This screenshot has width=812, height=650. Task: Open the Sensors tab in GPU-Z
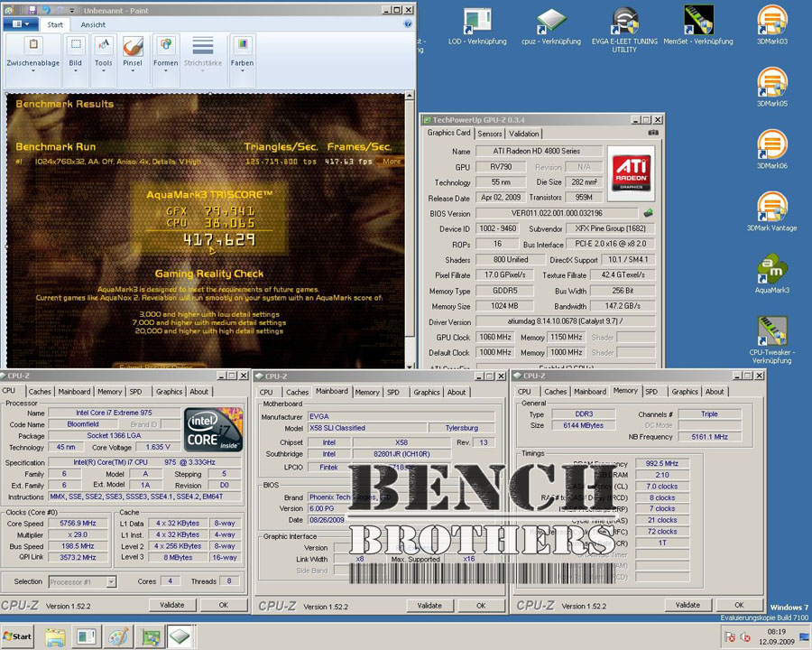pyautogui.click(x=489, y=134)
